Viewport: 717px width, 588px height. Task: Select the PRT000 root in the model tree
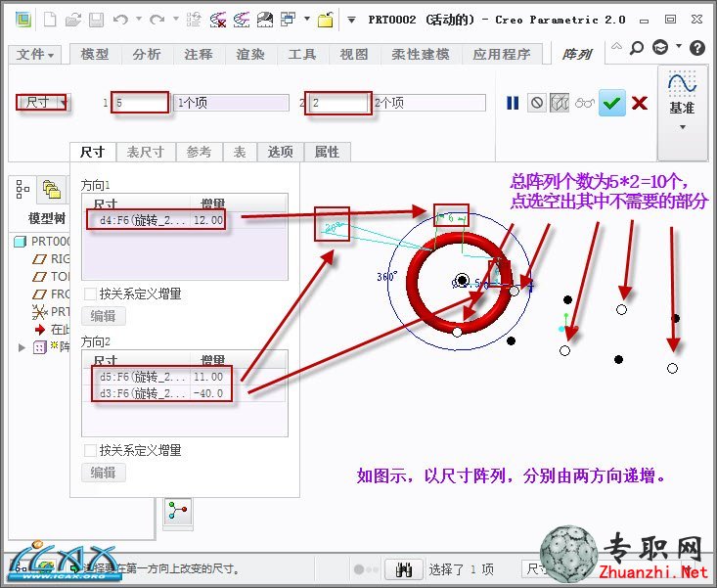42,241
